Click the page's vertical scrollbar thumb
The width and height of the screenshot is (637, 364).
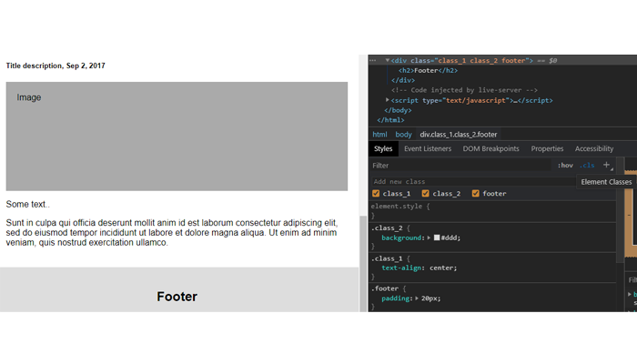click(x=363, y=263)
